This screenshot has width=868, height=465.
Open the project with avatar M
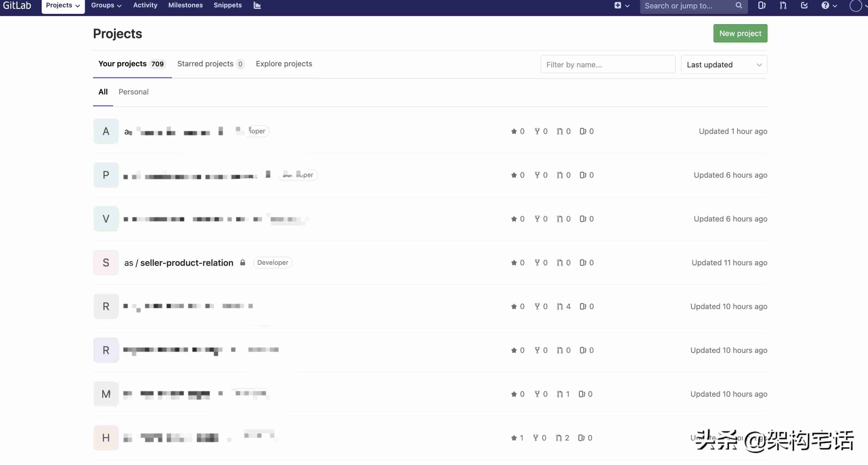[x=106, y=394]
